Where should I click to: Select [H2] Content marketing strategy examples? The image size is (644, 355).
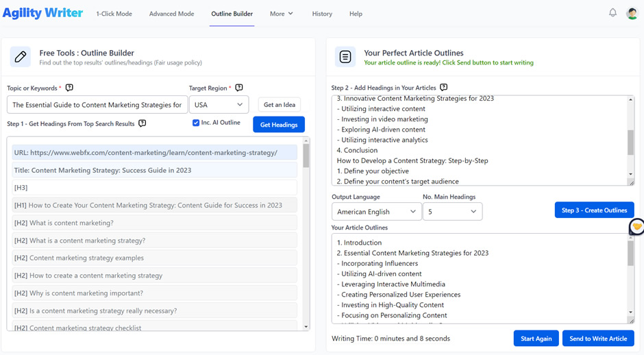154,258
